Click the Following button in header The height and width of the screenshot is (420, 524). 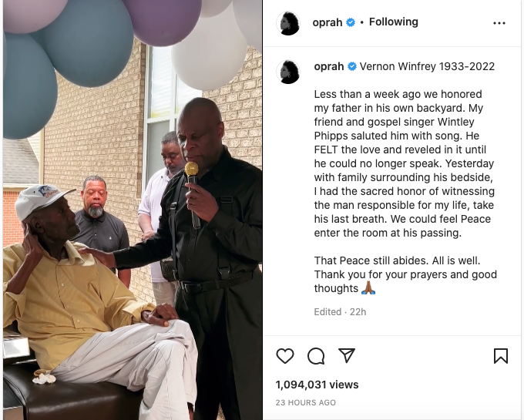(393, 22)
